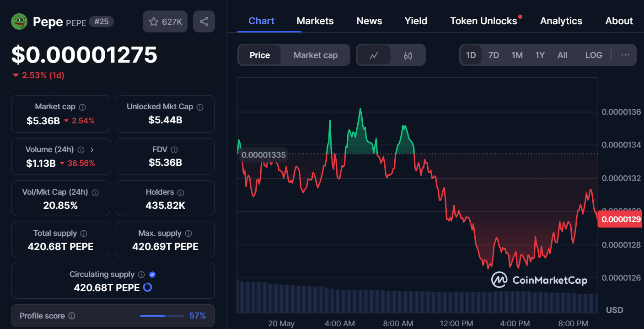
Task: Click the 20 May date axis label
Action: pos(281,324)
